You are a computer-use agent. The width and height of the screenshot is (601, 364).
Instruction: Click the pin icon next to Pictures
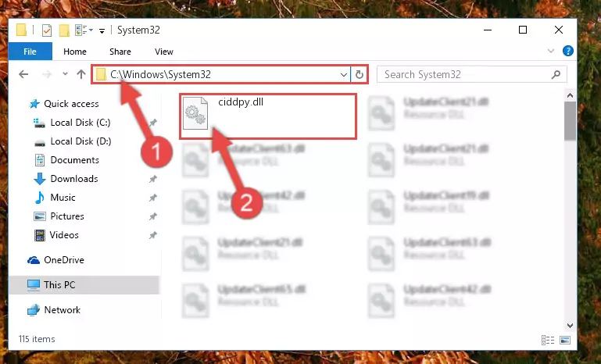(153, 216)
